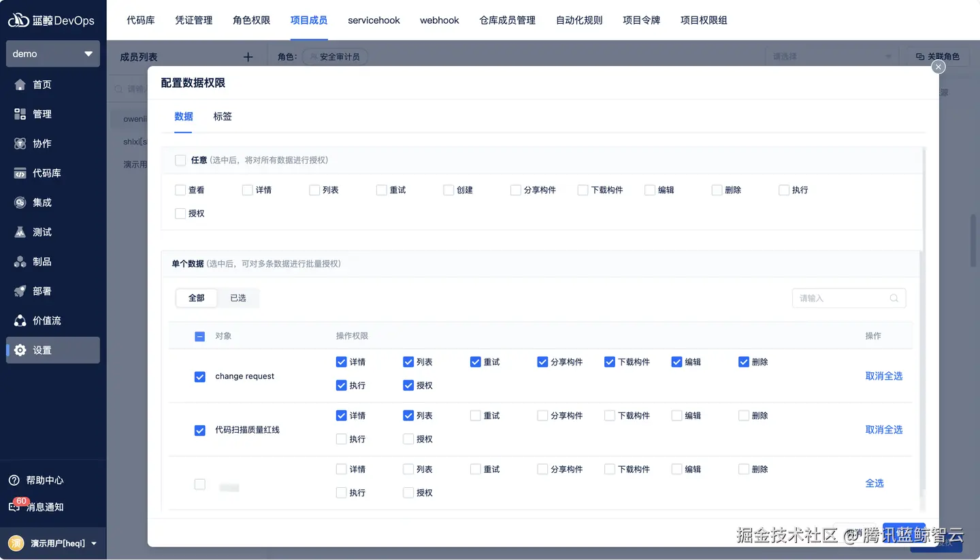
Task: Switch to the 标签 tab in the dialog
Action: pyautogui.click(x=222, y=116)
